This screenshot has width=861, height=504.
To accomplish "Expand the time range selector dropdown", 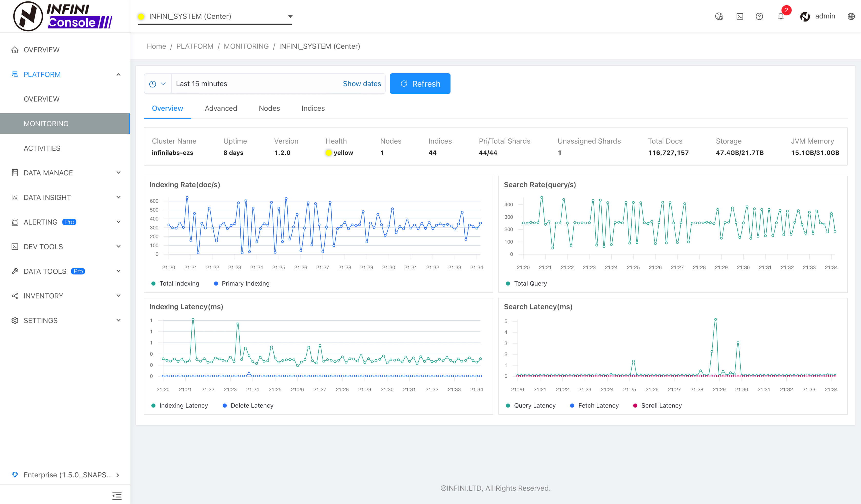I will pyautogui.click(x=162, y=83).
